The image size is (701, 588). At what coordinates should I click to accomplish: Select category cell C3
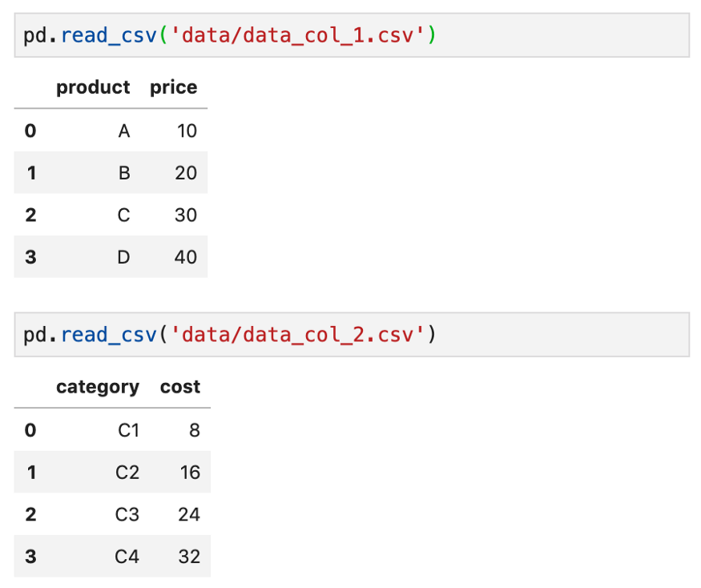127,514
